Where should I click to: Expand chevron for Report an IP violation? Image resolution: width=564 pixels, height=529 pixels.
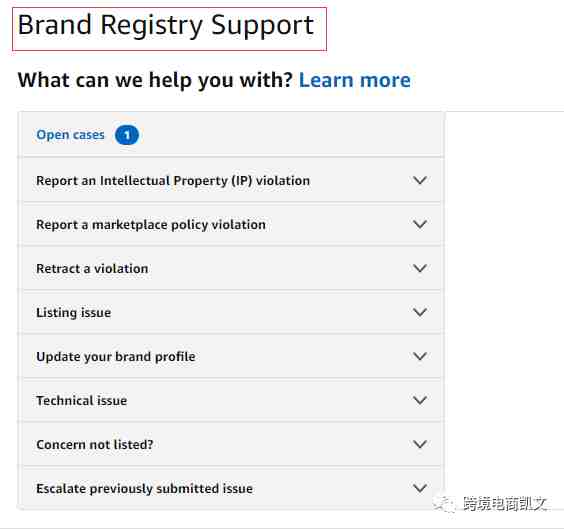point(420,180)
